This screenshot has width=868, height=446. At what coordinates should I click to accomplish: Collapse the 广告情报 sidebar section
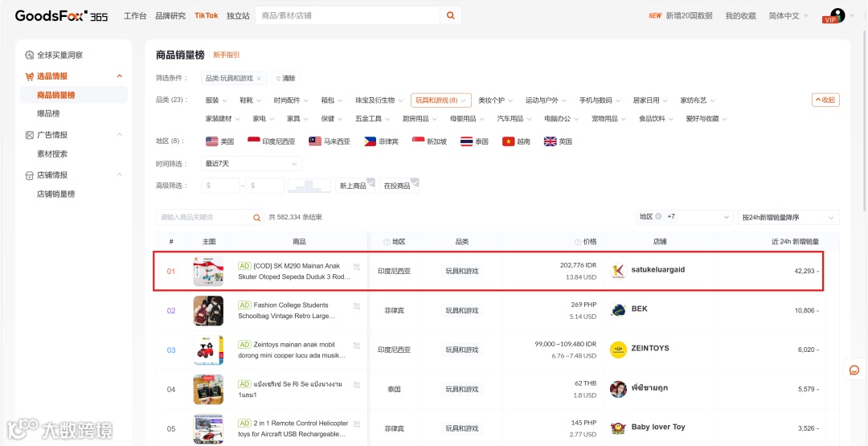tap(119, 135)
